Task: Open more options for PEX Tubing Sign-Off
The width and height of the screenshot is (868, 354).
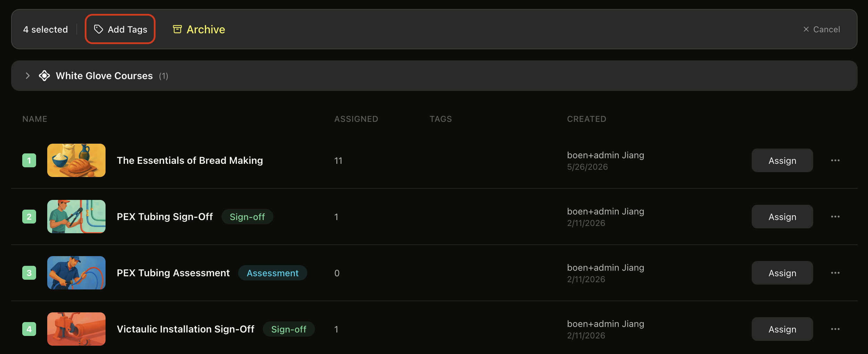Action: tap(835, 217)
